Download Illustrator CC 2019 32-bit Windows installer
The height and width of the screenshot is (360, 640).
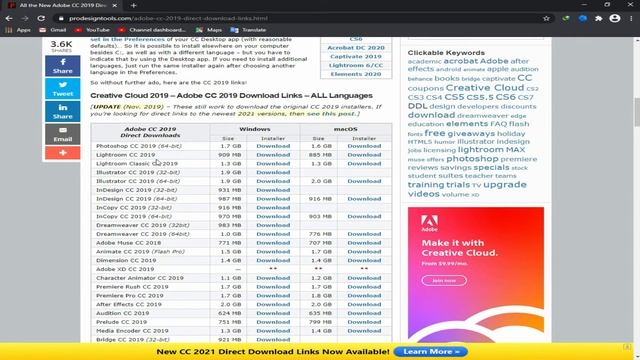(273, 172)
